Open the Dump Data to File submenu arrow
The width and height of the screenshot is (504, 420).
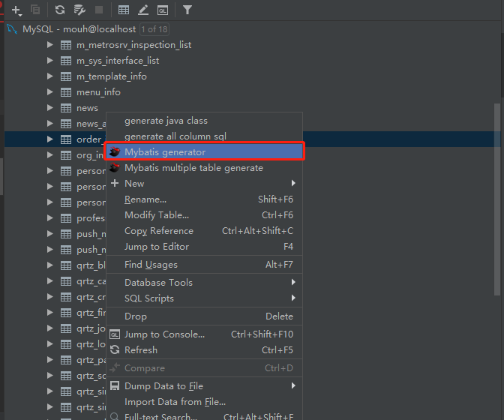click(293, 385)
